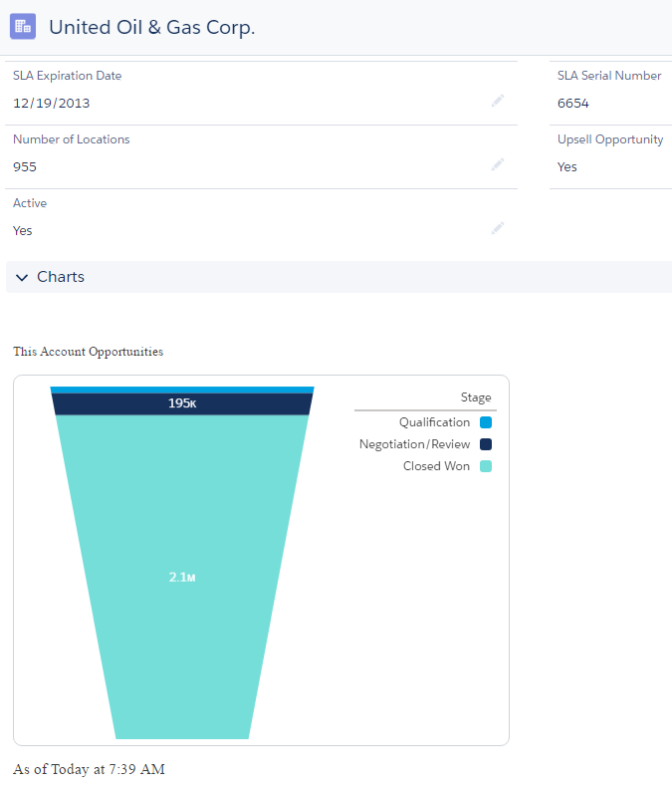Click the Negotiation/Review legend label

pos(414,444)
